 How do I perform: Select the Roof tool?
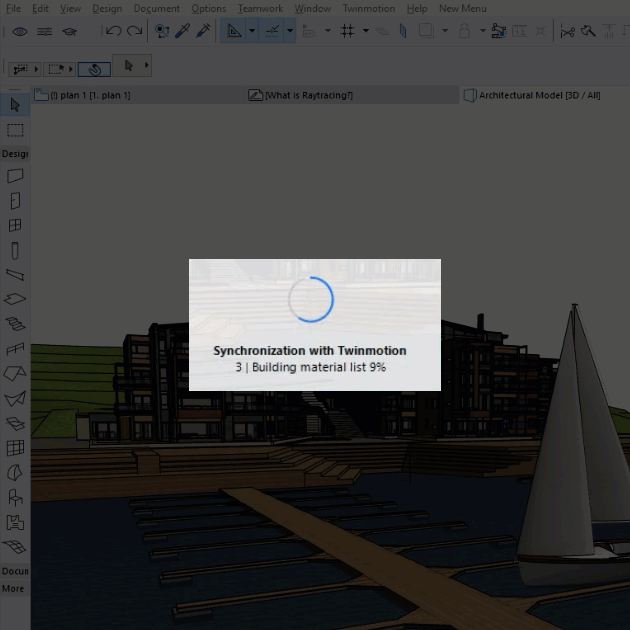click(15, 373)
